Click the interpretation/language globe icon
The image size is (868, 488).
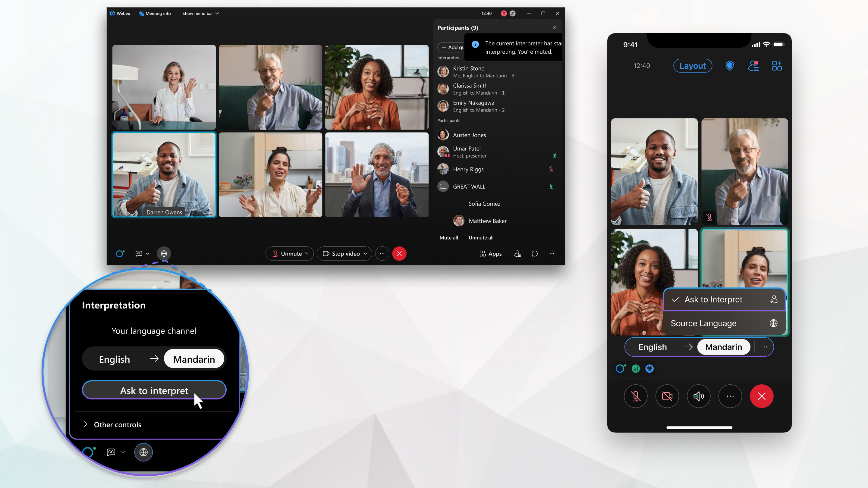(x=164, y=253)
